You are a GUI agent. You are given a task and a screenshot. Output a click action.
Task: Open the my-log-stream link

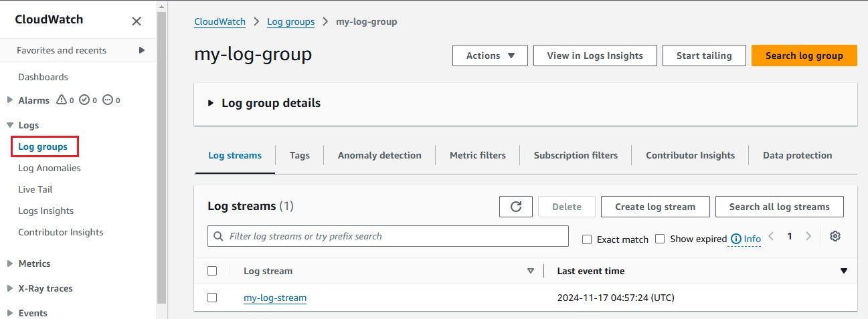[275, 298]
